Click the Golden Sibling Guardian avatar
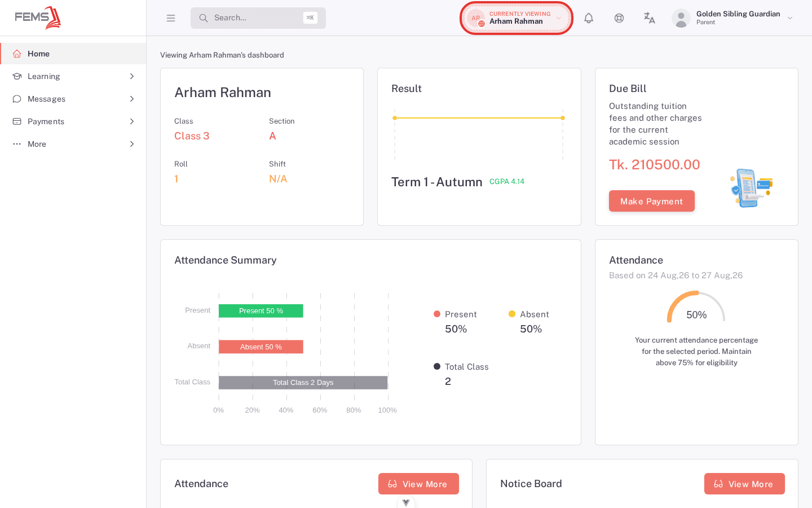Image resolution: width=812 pixels, height=508 pixels. [x=681, y=18]
